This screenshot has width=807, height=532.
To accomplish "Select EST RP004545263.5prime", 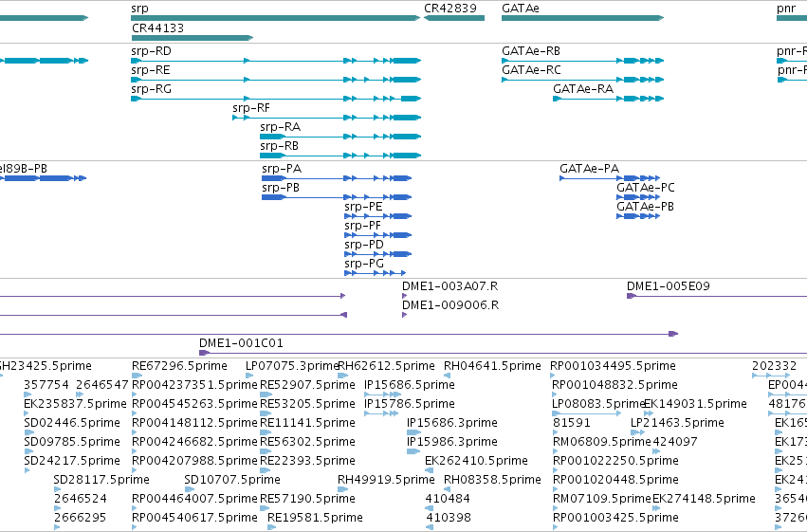I will (135, 413).
